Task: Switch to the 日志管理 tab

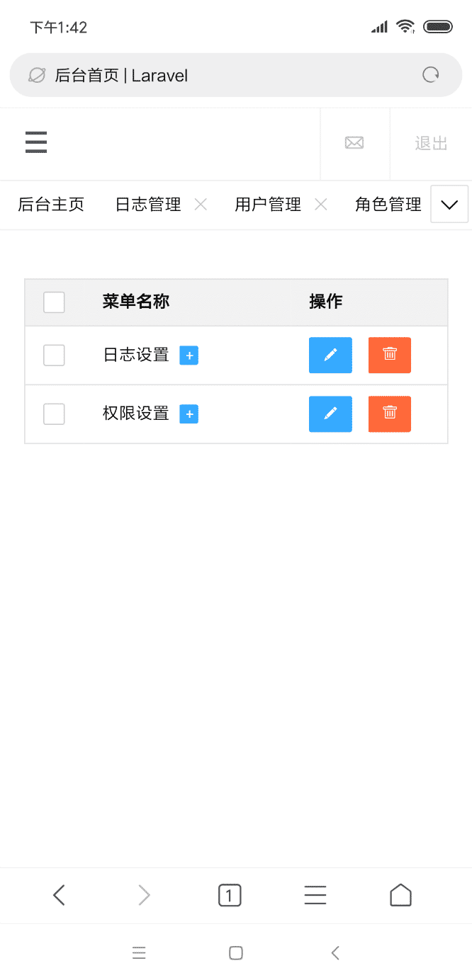Action: click(x=148, y=205)
